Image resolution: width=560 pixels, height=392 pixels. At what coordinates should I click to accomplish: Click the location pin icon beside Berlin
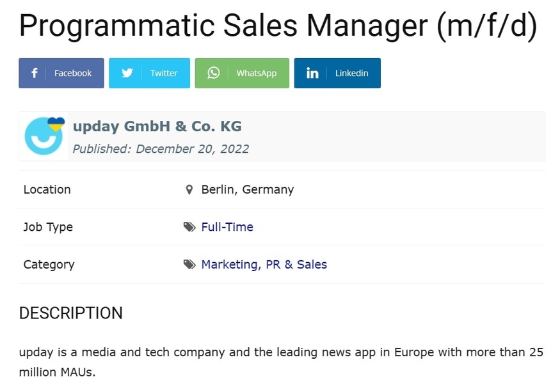tap(189, 189)
